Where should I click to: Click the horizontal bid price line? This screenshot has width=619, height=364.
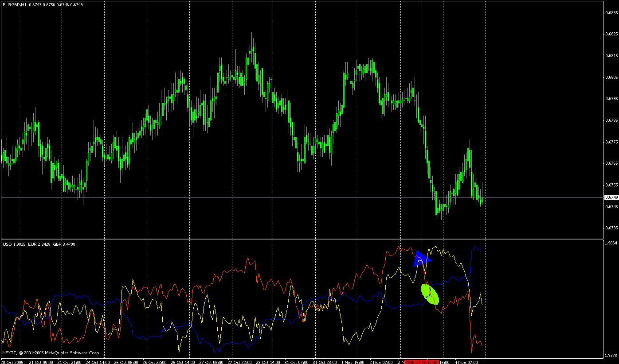pyautogui.click(x=302, y=197)
